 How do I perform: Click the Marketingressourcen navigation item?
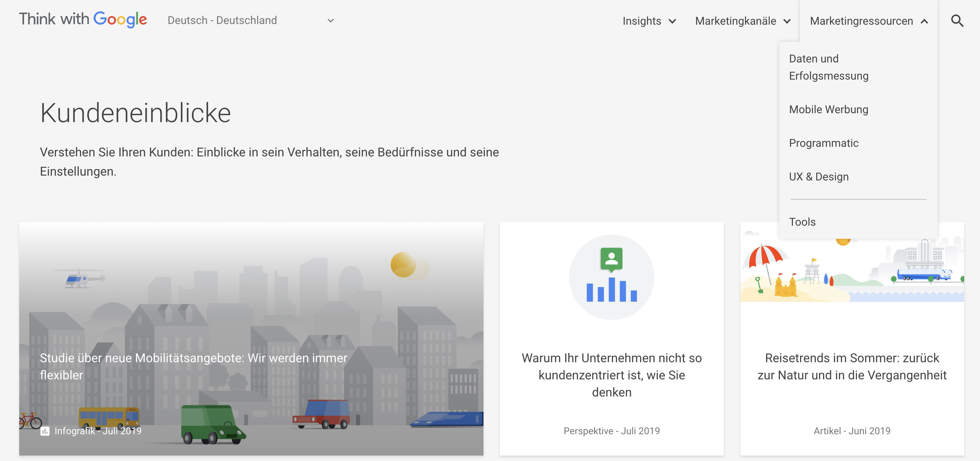click(861, 21)
